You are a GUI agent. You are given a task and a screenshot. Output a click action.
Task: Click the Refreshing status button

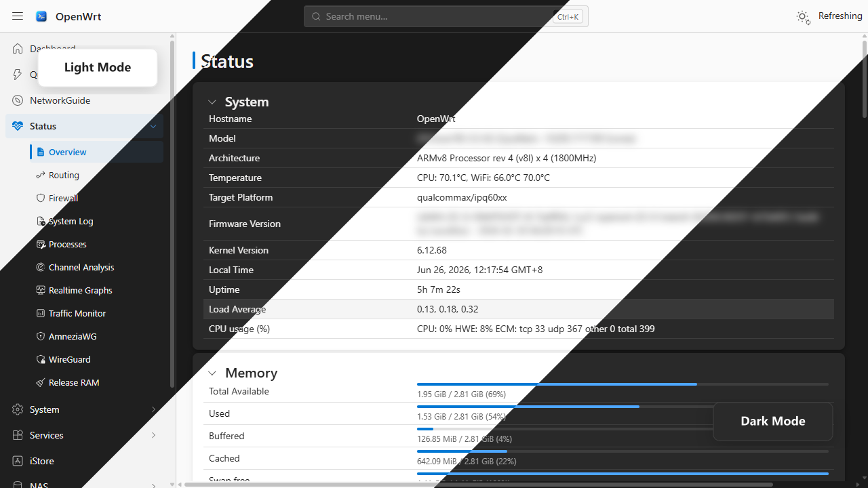(x=840, y=16)
